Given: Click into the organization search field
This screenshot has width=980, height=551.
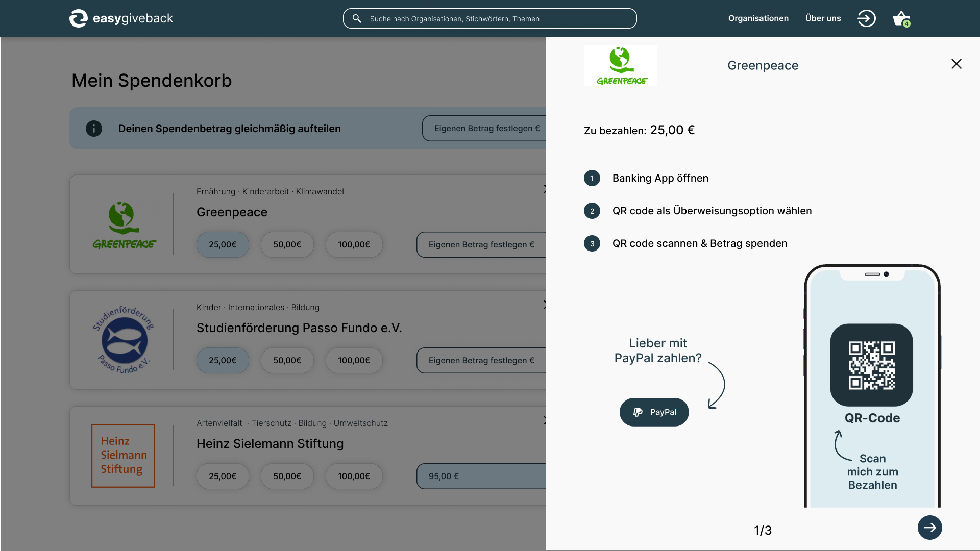Looking at the screenshot, I should pyautogui.click(x=490, y=18).
